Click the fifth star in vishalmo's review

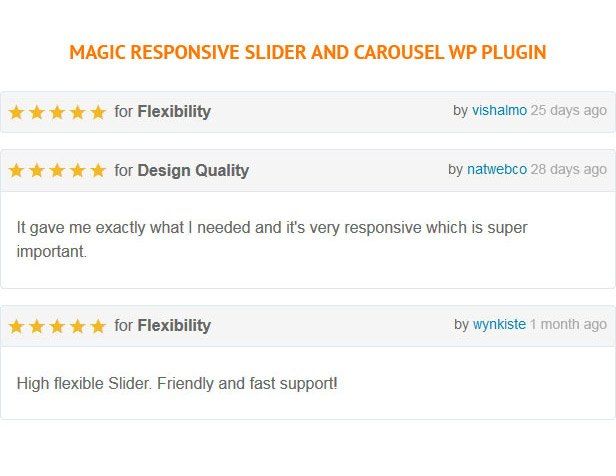click(x=97, y=112)
